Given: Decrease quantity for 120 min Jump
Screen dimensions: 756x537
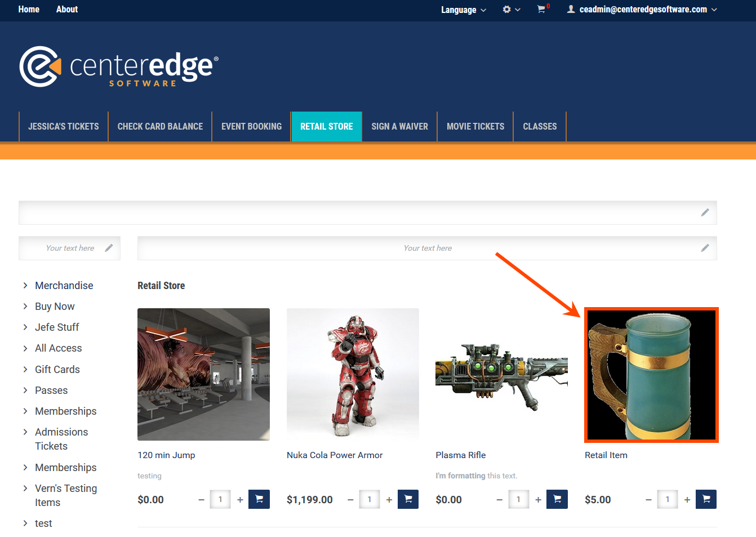Looking at the screenshot, I should click(201, 500).
